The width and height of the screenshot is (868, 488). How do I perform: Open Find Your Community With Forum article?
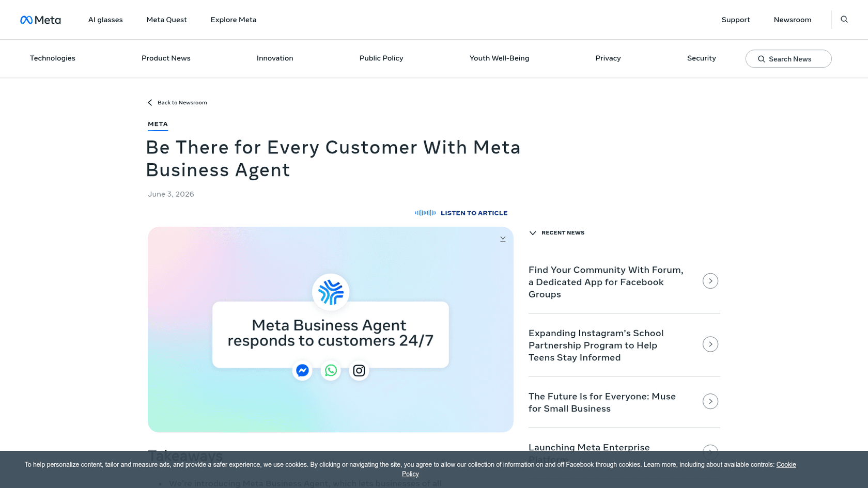[606, 282]
